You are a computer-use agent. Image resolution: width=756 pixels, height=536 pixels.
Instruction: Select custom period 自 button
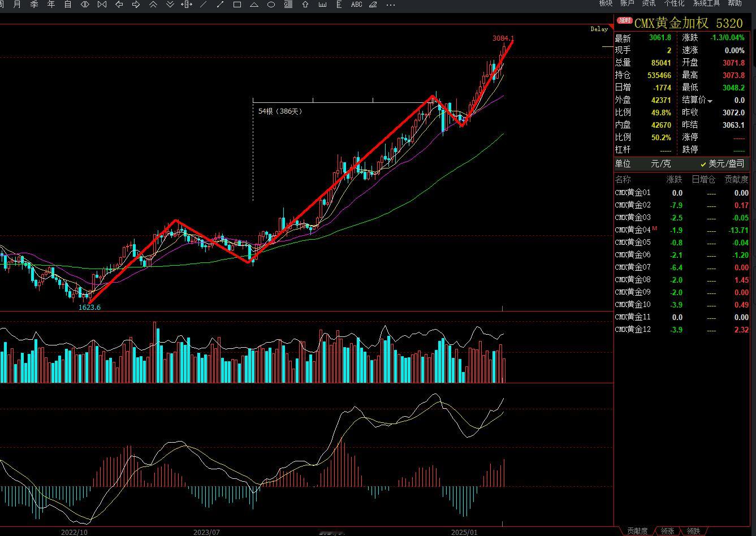click(68, 4)
